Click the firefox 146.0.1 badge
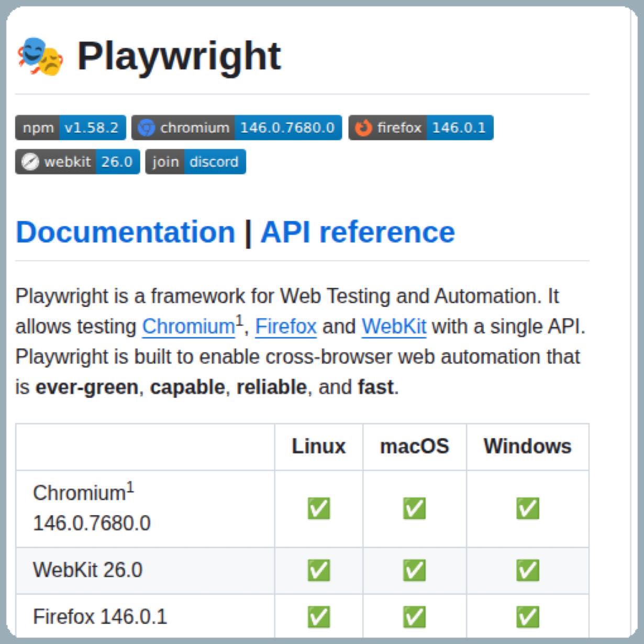The image size is (644, 644). pyautogui.click(x=421, y=128)
